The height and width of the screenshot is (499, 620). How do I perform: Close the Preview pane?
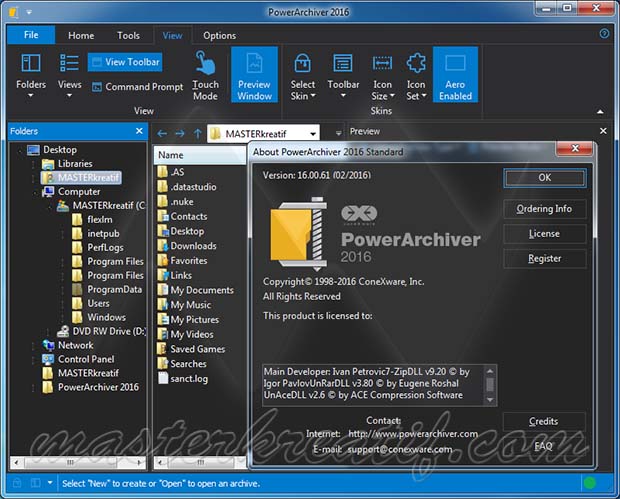pos(603,131)
